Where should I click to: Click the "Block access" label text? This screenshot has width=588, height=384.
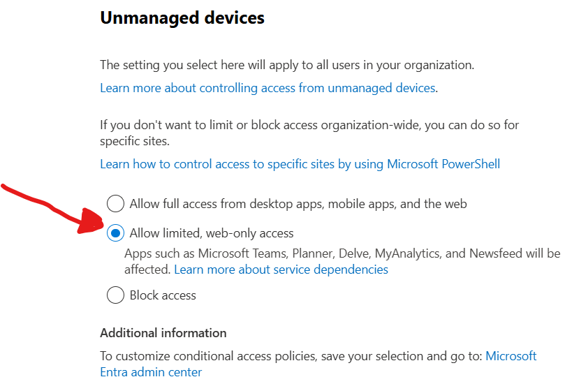tap(163, 295)
